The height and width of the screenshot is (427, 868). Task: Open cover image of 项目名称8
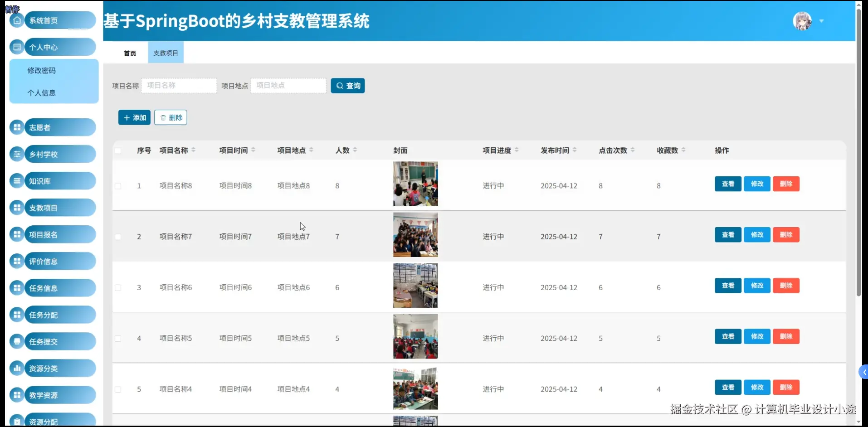415,184
